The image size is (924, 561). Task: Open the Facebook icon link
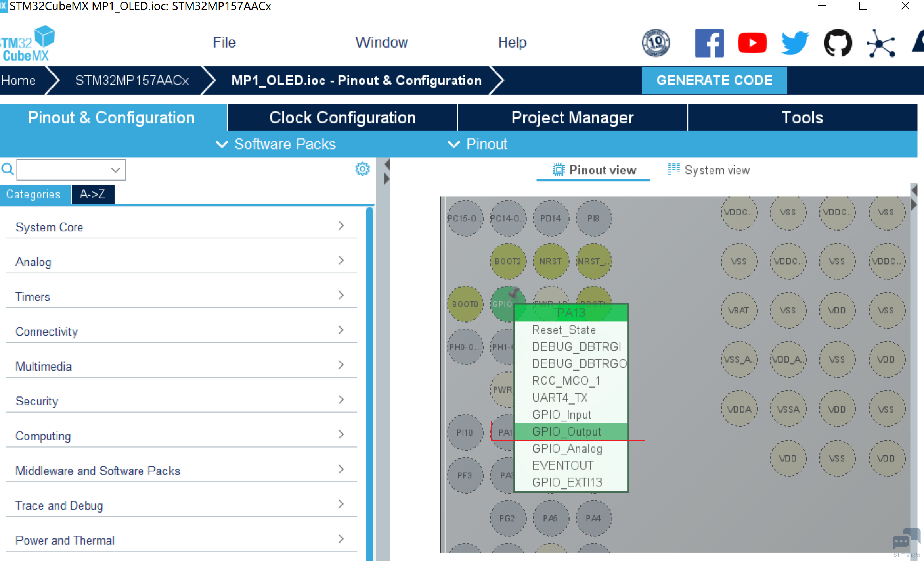click(x=709, y=43)
